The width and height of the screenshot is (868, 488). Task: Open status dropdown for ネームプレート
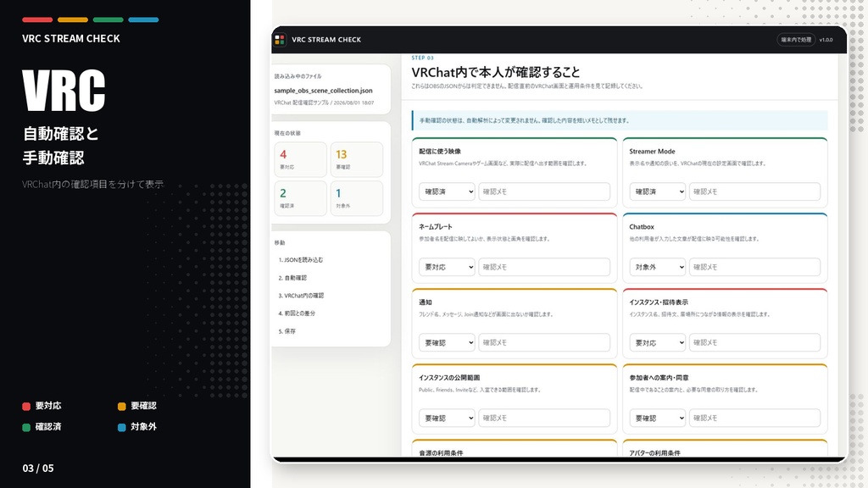[447, 267]
